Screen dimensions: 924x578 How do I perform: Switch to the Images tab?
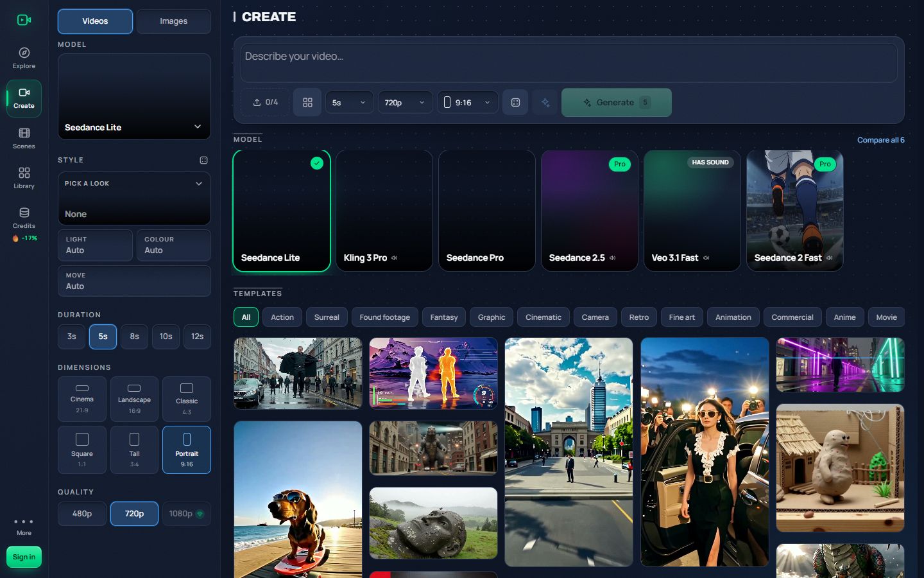173,21
